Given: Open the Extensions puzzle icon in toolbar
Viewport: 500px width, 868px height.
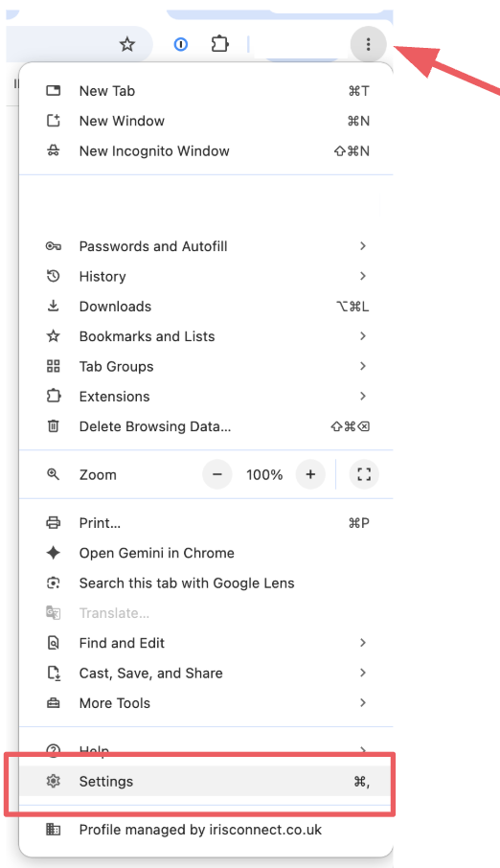Looking at the screenshot, I should 219,44.
